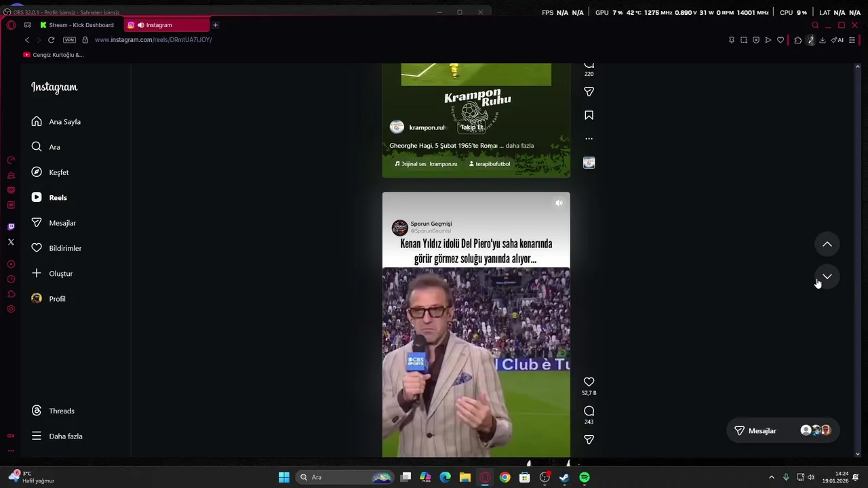
Task: Open Twitch in Opera sidebar
Action: coord(11,226)
